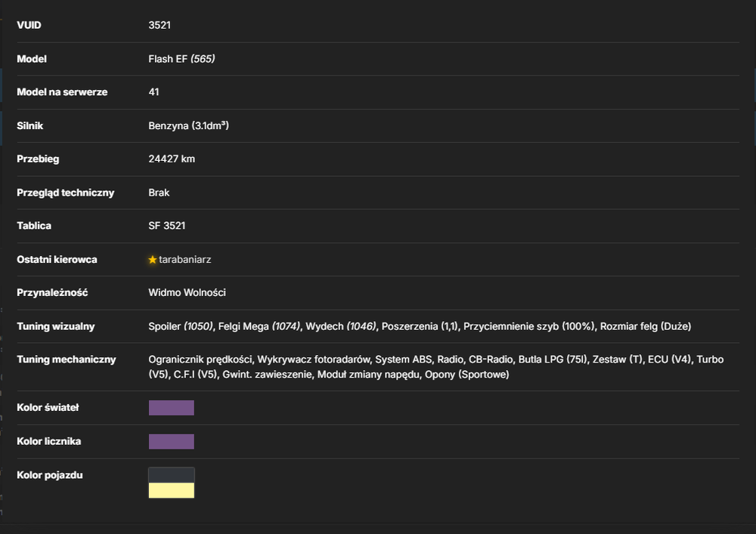Click the Przynależność row label
The width and height of the screenshot is (756, 534).
click(x=53, y=293)
